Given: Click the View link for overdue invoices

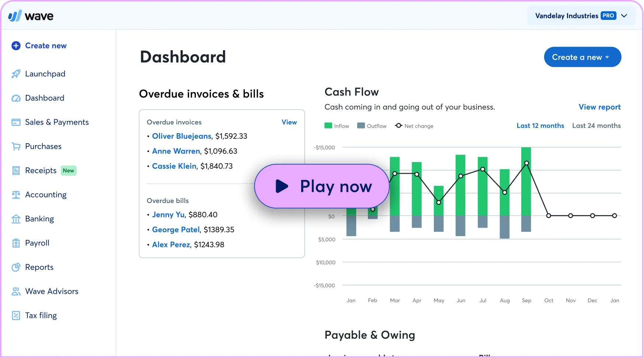Looking at the screenshot, I should click(x=289, y=122).
